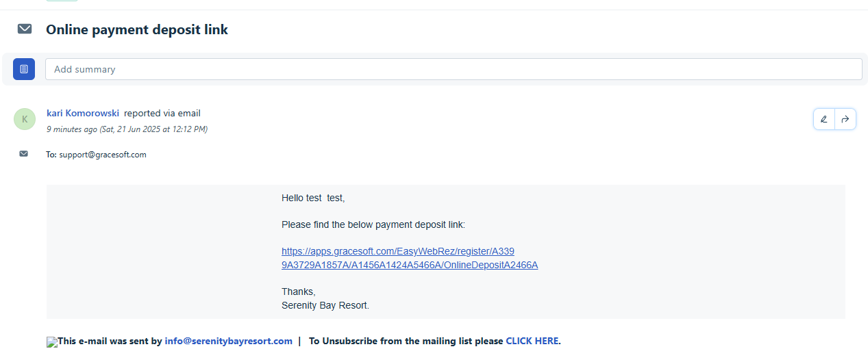The height and width of the screenshot is (362, 868).
Task: Click the blue summary note icon
Action: click(x=24, y=69)
